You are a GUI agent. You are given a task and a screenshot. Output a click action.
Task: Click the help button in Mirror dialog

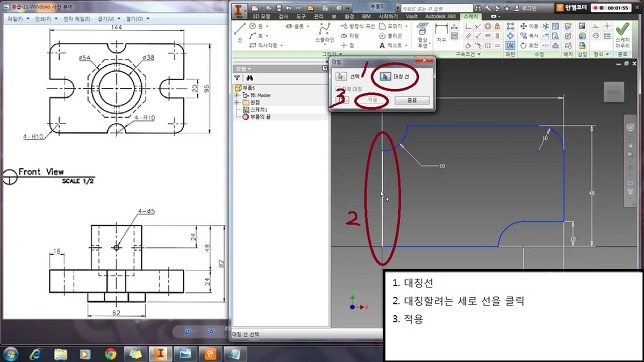click(342, 100)
